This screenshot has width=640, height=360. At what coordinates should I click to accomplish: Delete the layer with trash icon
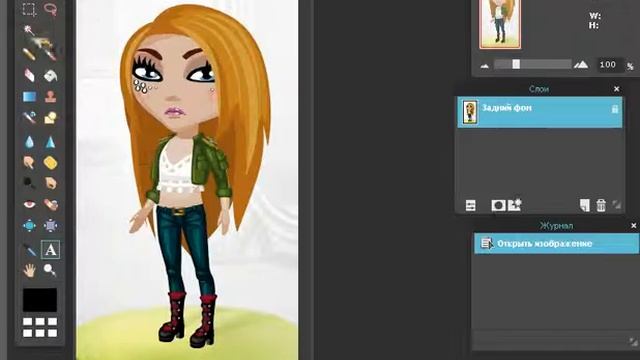click(x=601, y=205)
